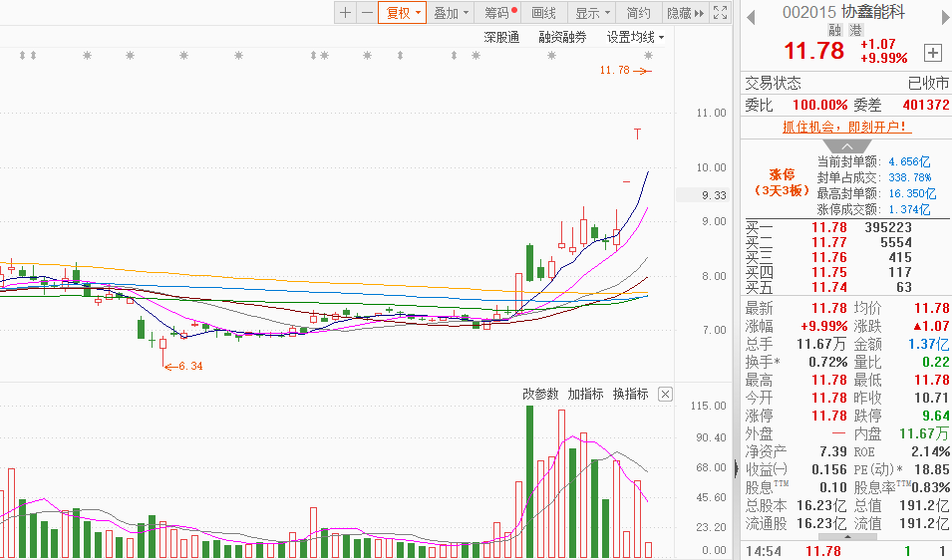Select 买一 order quantity 395223

point(888,227)
